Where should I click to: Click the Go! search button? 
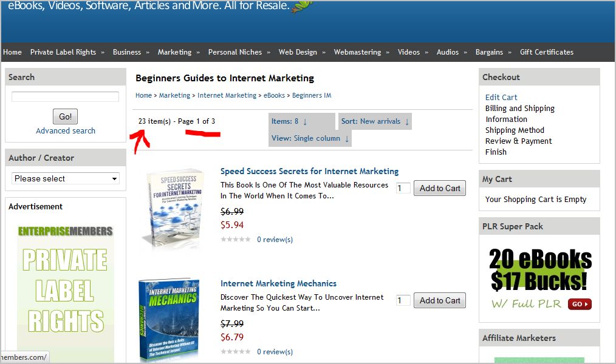tap(65, 116)
